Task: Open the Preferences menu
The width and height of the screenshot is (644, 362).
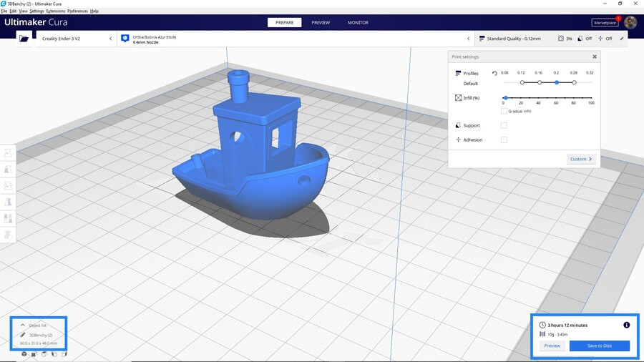Action: coord(77,11)
